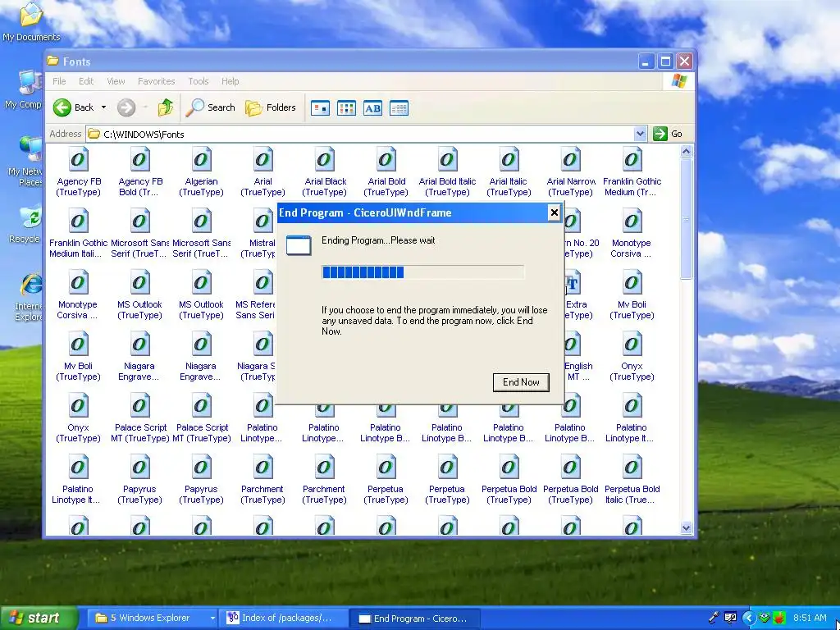Open the View menu
Viewport: 840px width, 630px height.
point(116,81)
